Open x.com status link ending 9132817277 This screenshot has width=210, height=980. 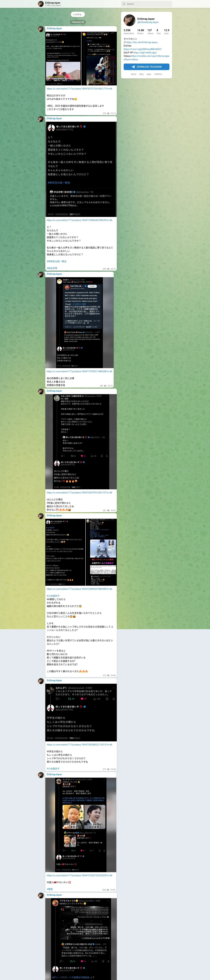click(x=79, y=493)
